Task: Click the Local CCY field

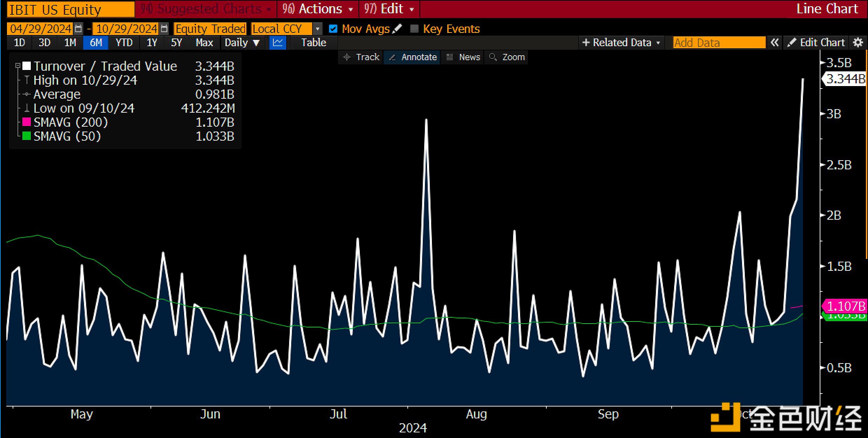Action: (x=281, y=29)
